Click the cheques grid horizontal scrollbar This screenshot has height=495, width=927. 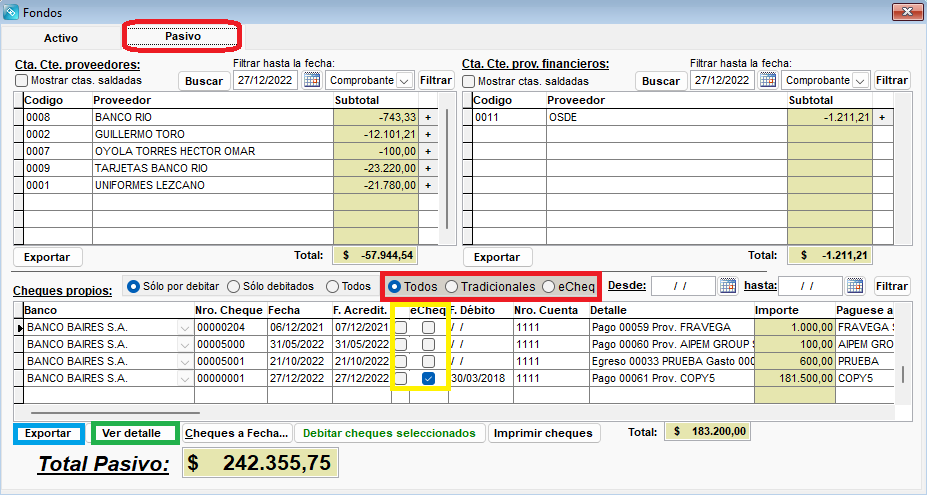coord(115,413)
